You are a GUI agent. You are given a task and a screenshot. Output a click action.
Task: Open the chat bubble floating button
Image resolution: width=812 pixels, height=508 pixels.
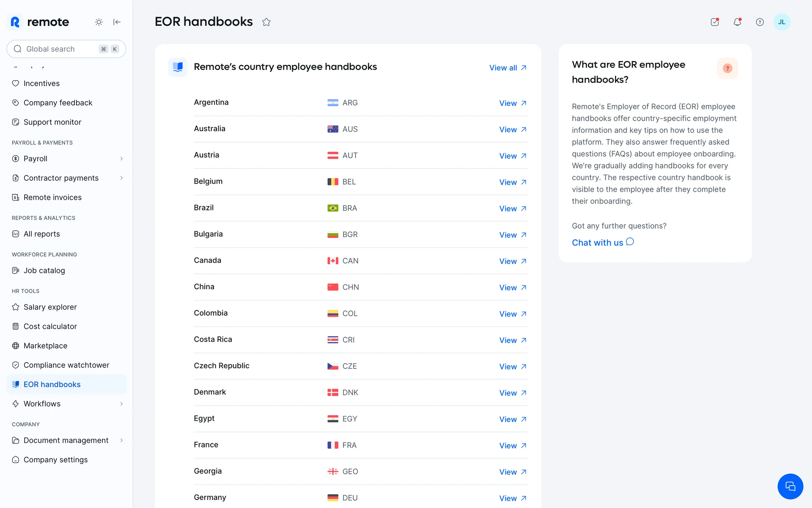tap(790, 486)
